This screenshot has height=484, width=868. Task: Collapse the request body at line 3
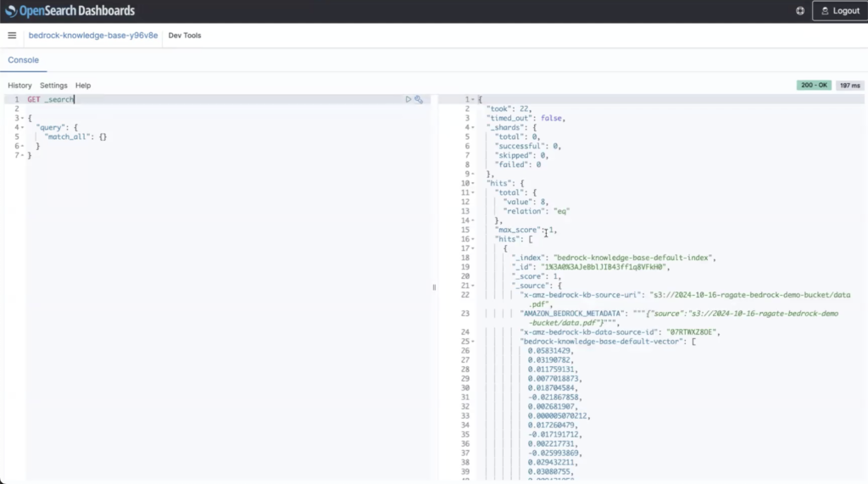[x=22, y=119]
